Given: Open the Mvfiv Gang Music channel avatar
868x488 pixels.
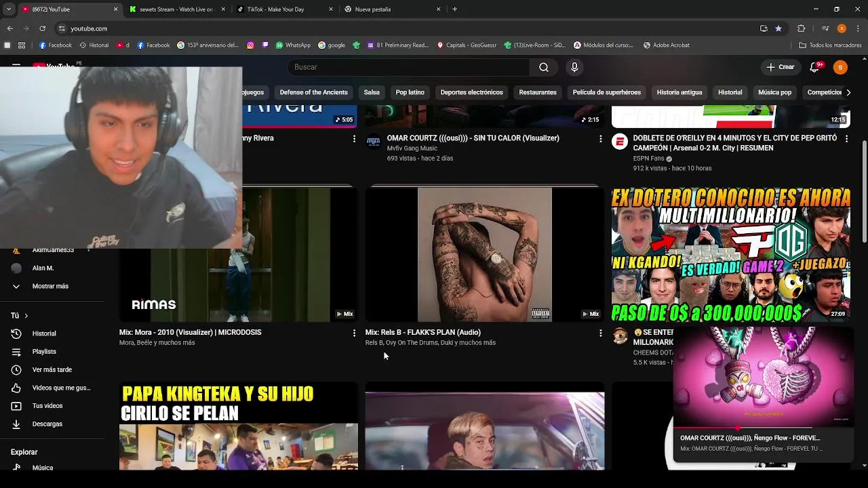Looking at the screenshot, I should point(373,141).
